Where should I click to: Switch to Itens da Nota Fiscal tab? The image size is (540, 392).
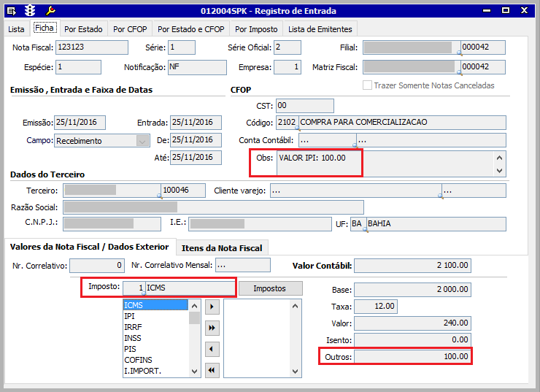click(x=222, y=248)
